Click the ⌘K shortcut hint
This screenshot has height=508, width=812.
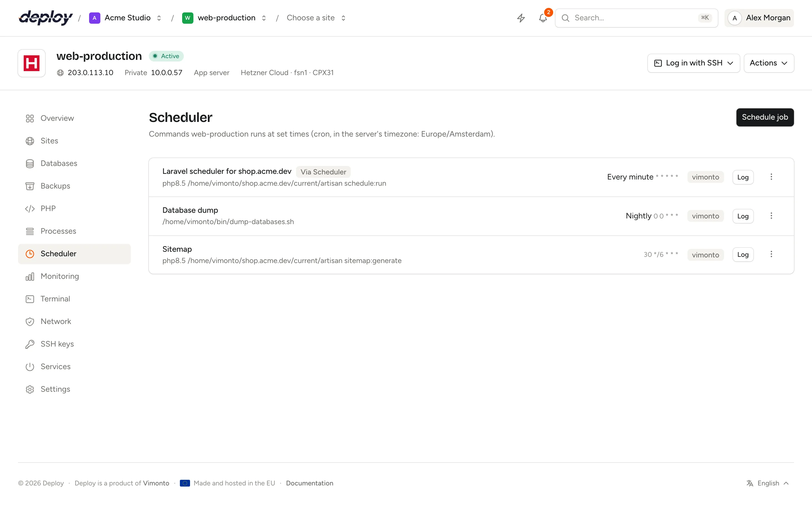(705, 18)
